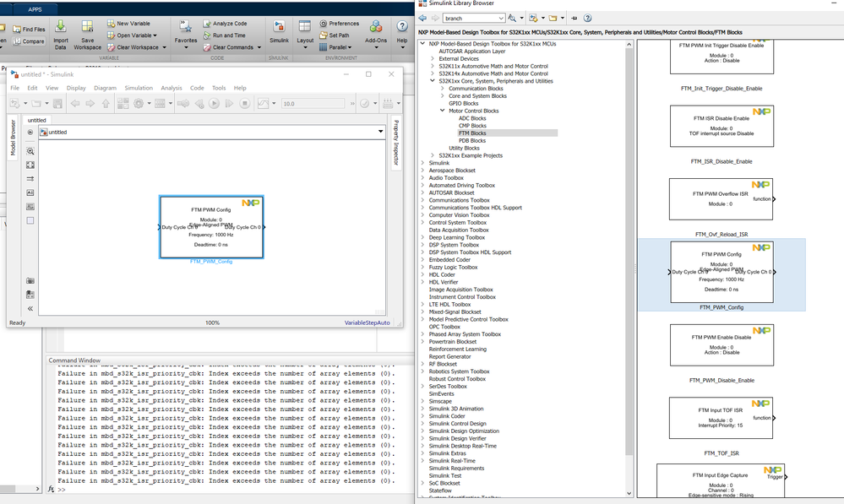Create a New Variable in MATLAB
844x504 pixels.
tap(128, 24)
